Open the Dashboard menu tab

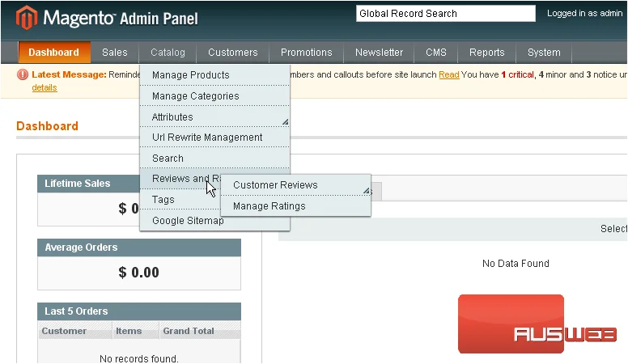[54, 53]
